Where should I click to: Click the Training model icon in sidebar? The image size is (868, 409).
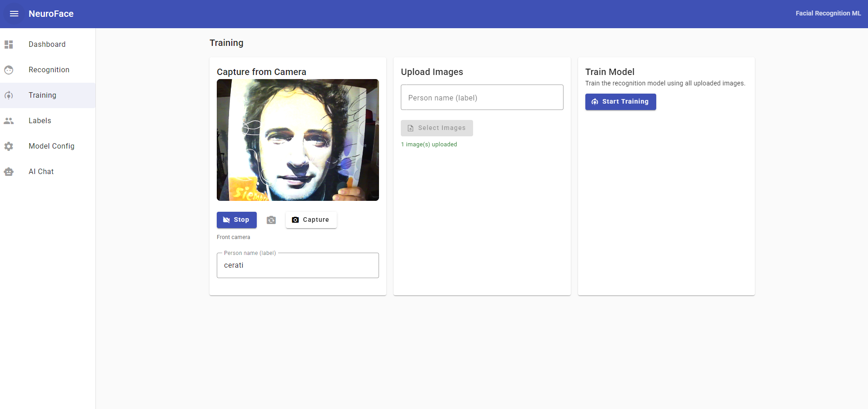[9, 95]
